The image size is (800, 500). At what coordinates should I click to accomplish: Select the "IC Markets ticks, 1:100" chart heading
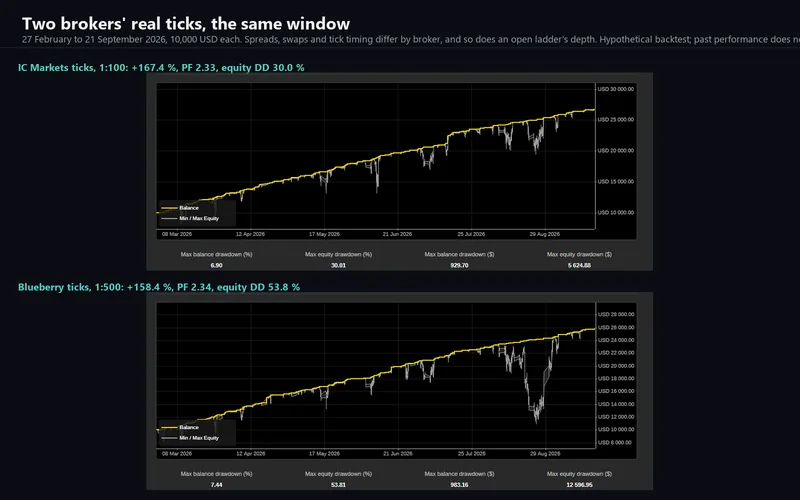(161, 67)
